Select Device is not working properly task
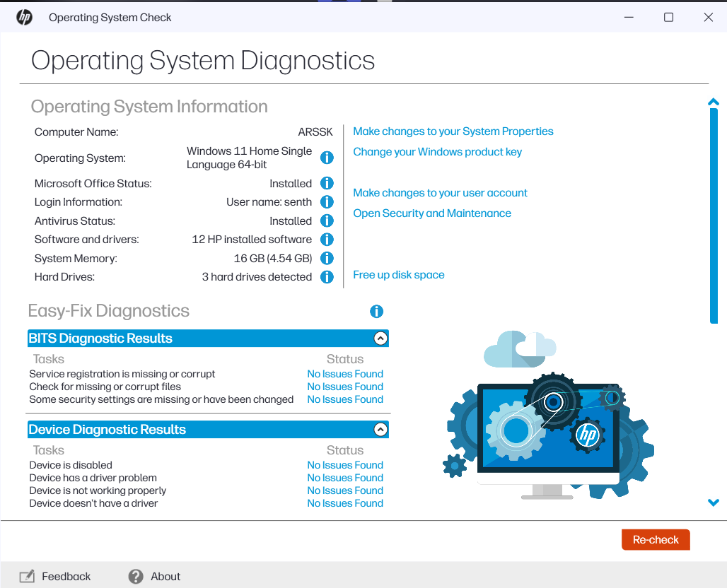This screenshot has width=727, height=588. point(98,490)
